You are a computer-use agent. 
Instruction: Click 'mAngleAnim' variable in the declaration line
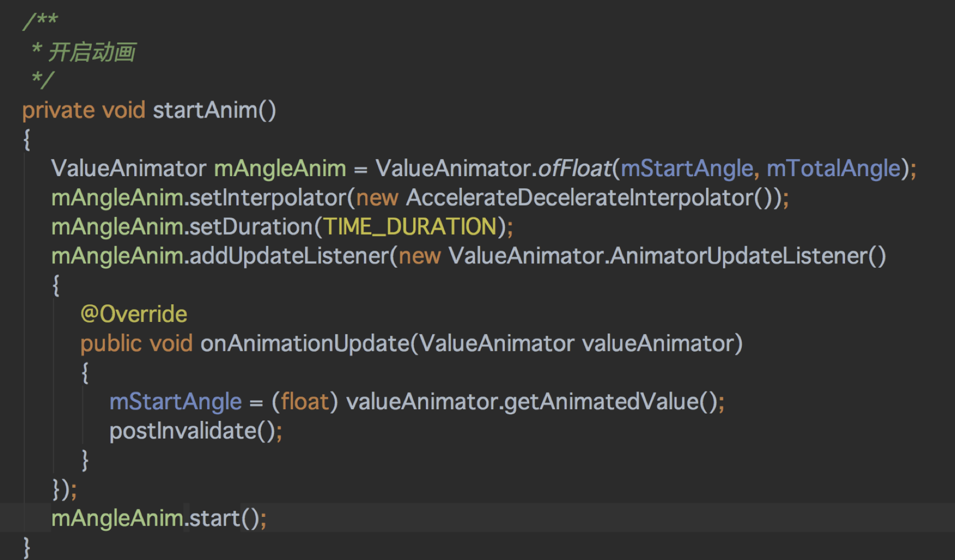(x=280, y=168)
